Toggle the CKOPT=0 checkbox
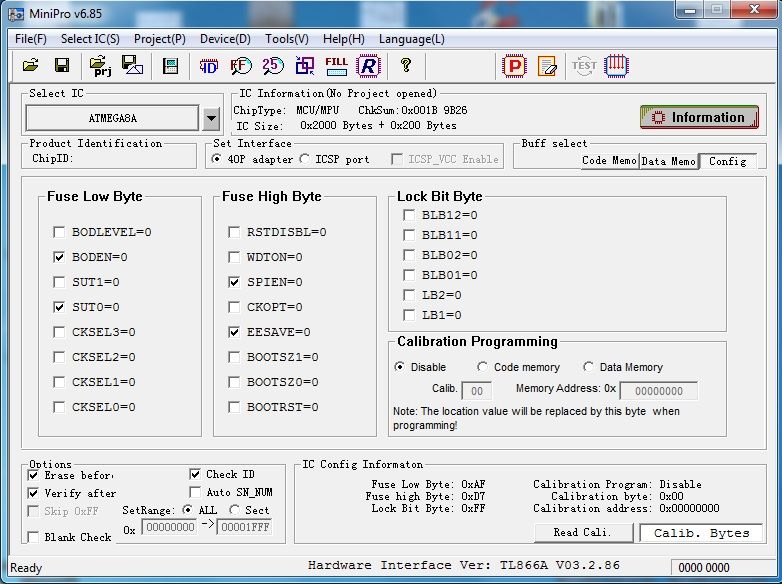 (234, 307)
